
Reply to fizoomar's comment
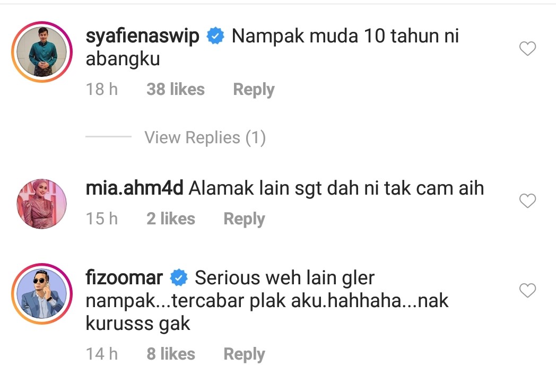click(x=244, y=354)
